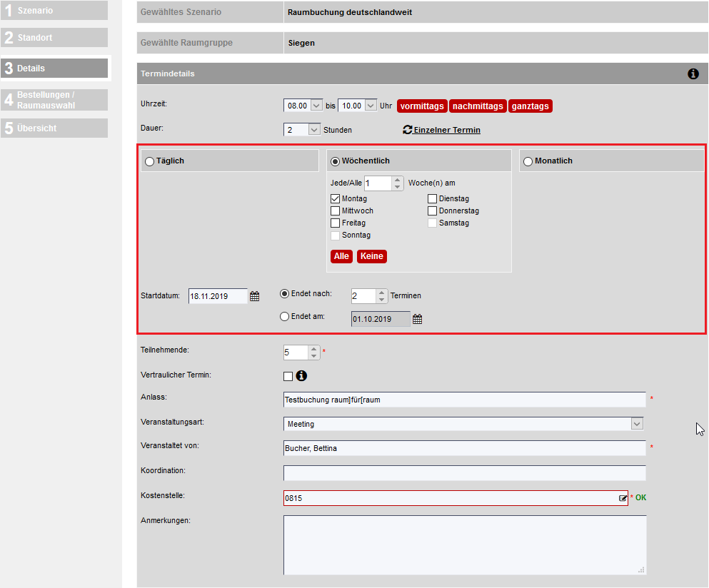This screenshot has width=709, height=588.
Task: Open the Dauer hours dropdown
Action: coord(314,130)
